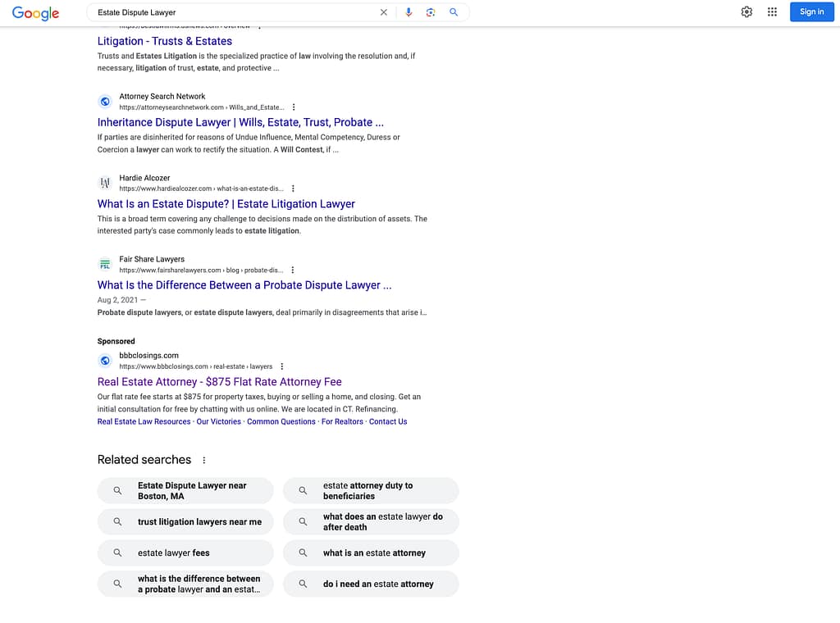Open more options for Hardie Alcozer result
This screenshot has height=623, width=840.
click(x=293, y=189)
